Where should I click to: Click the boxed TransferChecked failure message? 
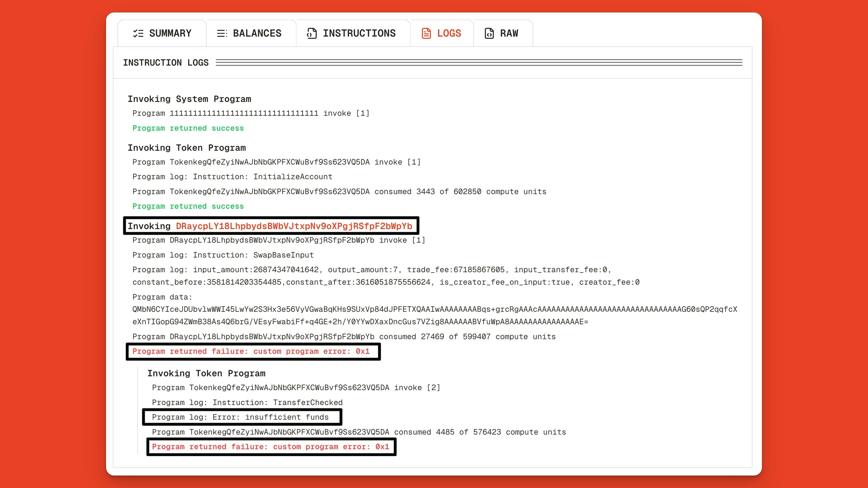(x=271, y=447)
